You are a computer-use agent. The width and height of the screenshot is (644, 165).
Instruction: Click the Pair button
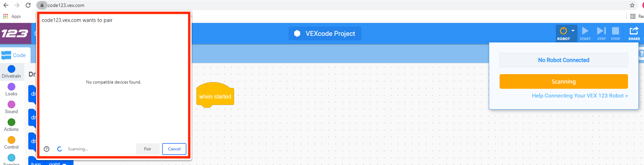tap(148, 149)
